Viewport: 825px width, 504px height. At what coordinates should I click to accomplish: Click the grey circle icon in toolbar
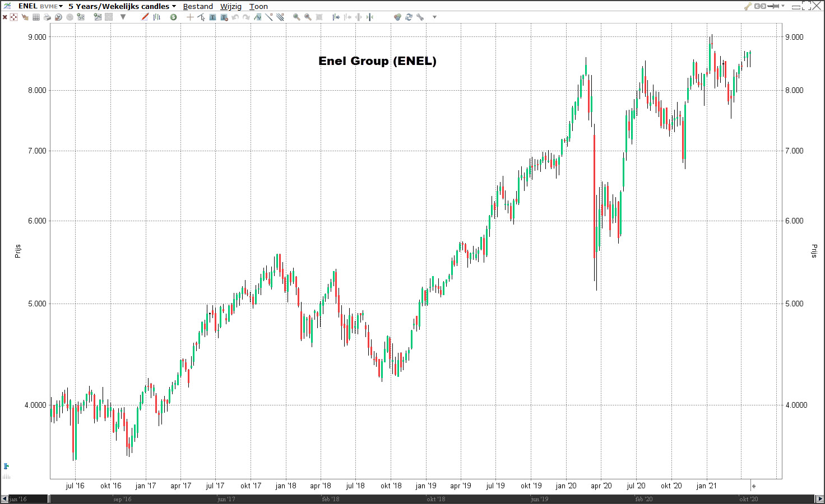pyautogui.click(x=69, y=17)
